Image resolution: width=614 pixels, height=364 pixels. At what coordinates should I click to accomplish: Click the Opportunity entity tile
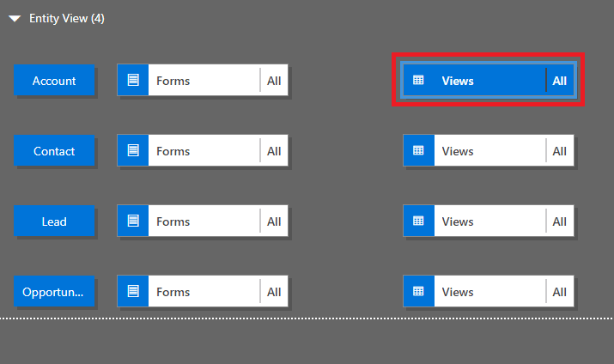(x=54, y=292)
